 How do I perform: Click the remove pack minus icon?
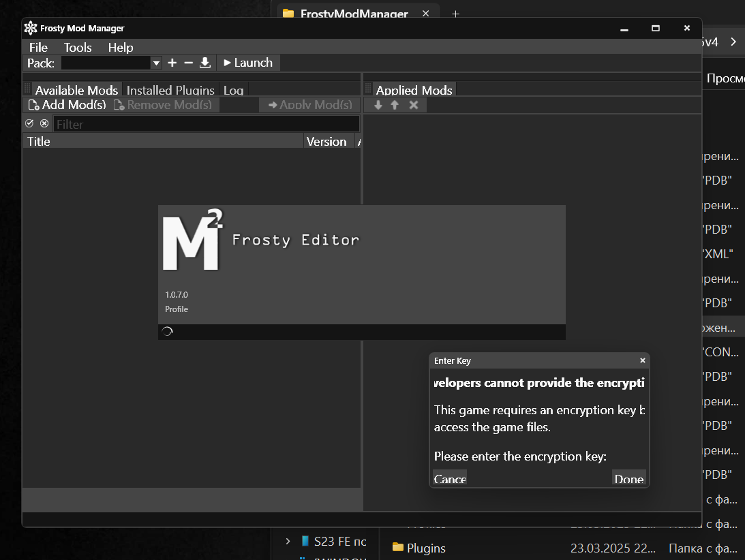point(189,63)
